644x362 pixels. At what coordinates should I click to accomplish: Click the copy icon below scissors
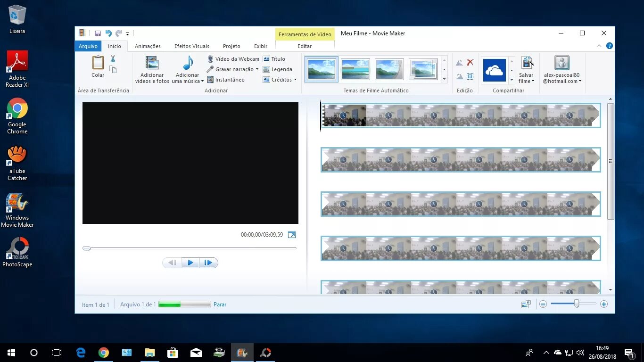(113, 69)
